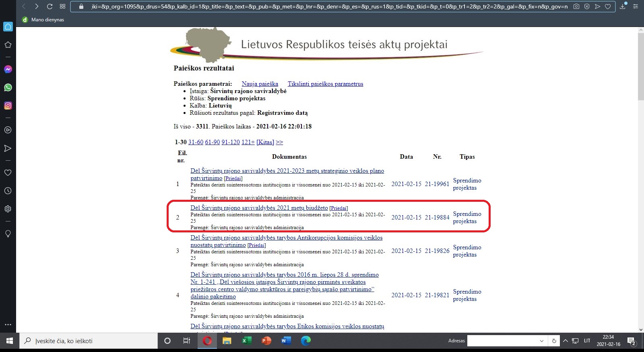Show hidden system tray icons
This screenshot has height=352, width=644.
click(x=565, y=341)
